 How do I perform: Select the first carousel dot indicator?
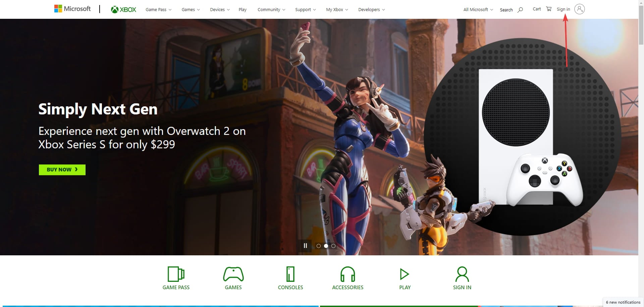[319, 246]
